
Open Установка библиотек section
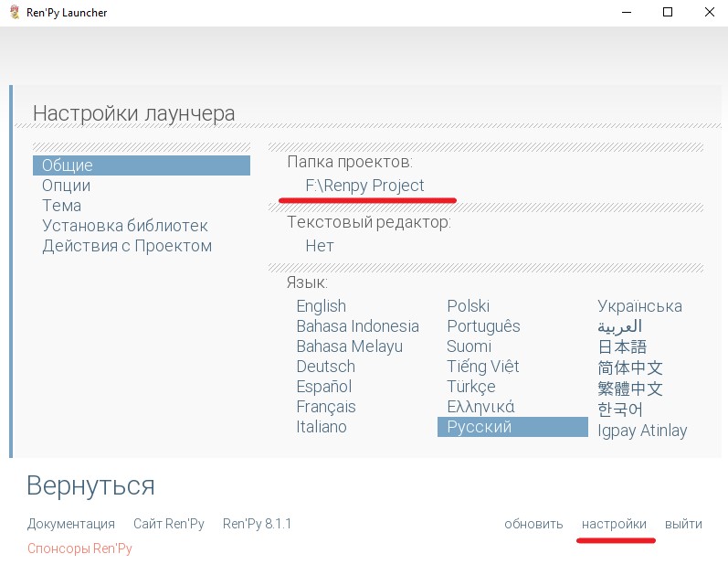click(125, 226)
